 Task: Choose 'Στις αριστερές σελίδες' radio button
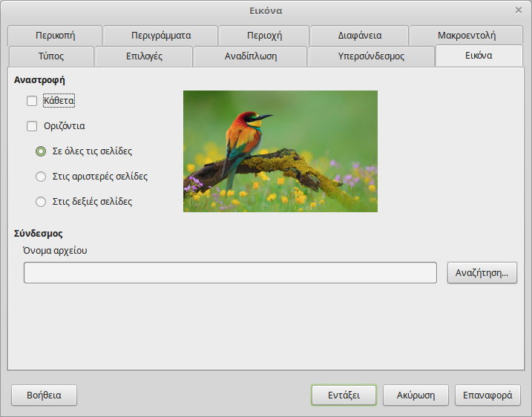(x=42, y=177)
